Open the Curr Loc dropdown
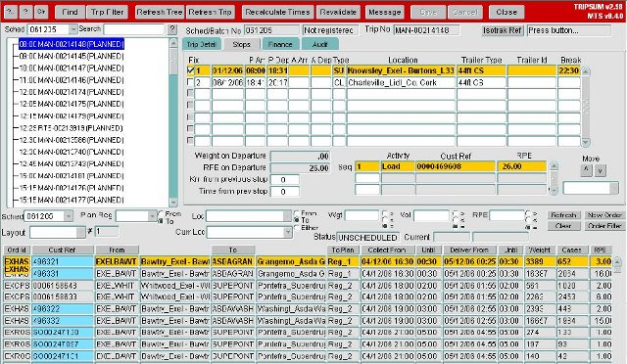 coord(288,232)
